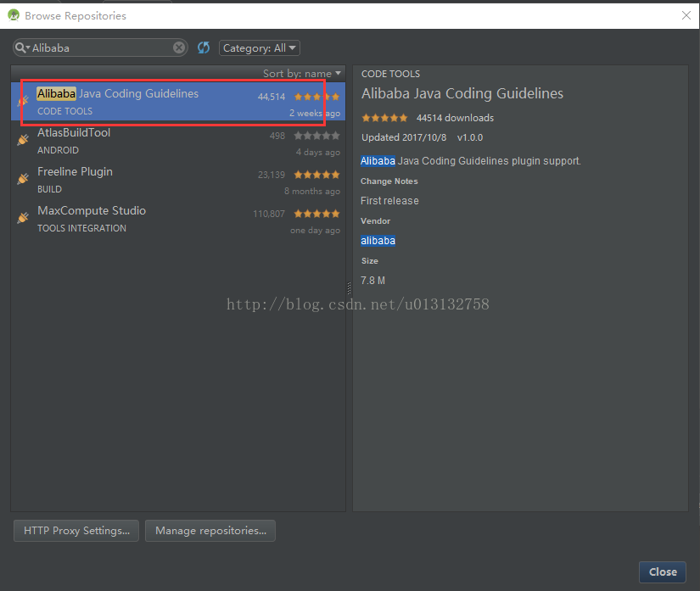Screen dimensions: 700x591
Task: Click the star rating of AtlasBuildTool
Action: pyautogui.click(x=317, y=136)
